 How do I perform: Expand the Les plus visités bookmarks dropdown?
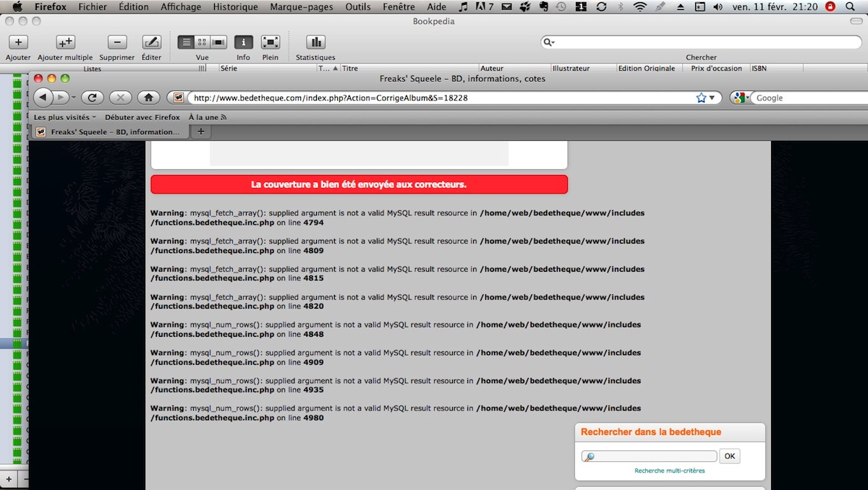point(65,117)
